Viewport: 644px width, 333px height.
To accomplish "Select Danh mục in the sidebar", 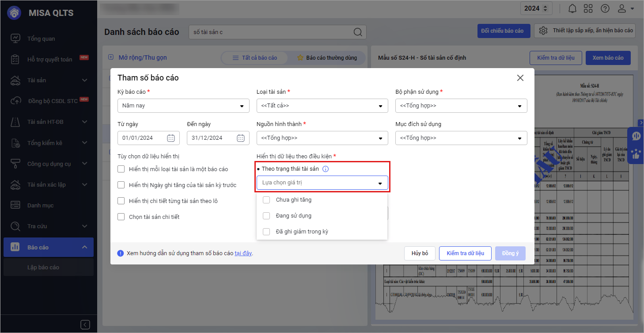I will tap(40, 205).
